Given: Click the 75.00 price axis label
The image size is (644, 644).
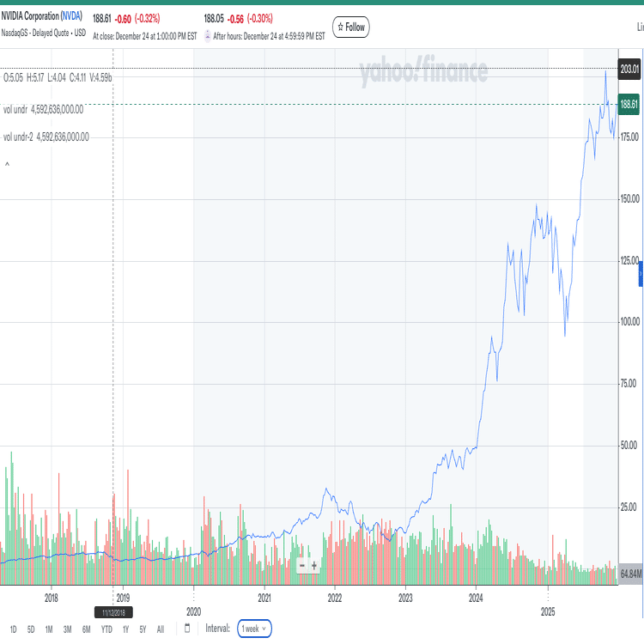Looking at the screenshot, I should click(x=628, y=384).
